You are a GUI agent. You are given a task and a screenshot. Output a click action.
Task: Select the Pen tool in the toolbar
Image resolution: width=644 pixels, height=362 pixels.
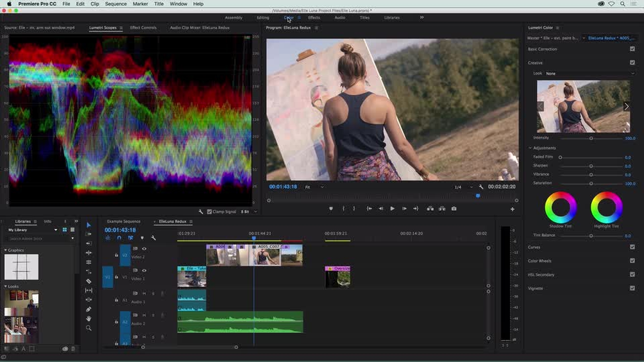[x=89, y=309]
